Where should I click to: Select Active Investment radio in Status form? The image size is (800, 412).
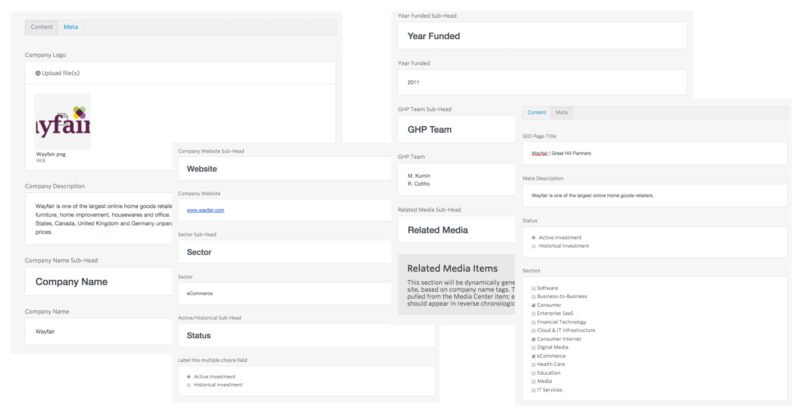(189, 377)
